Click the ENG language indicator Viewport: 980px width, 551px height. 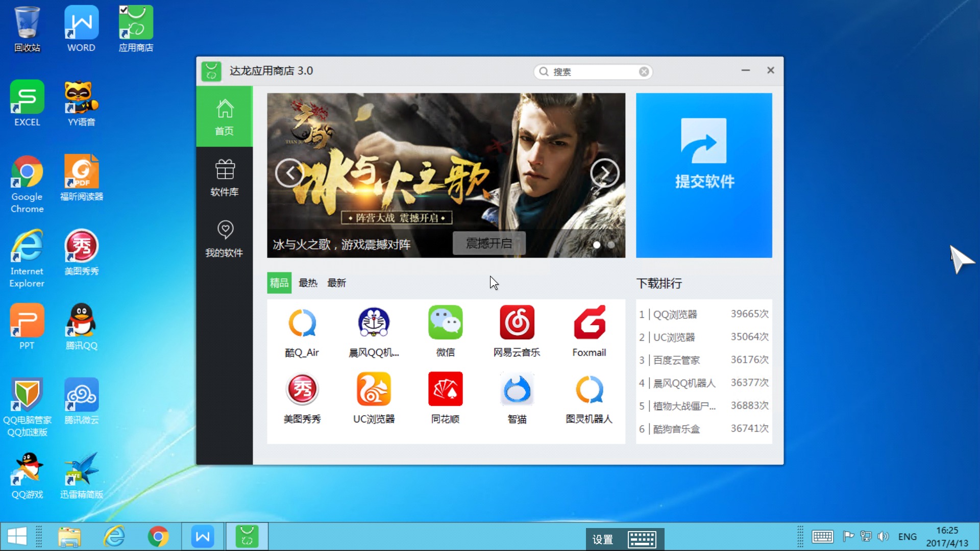tap(907, 537)
